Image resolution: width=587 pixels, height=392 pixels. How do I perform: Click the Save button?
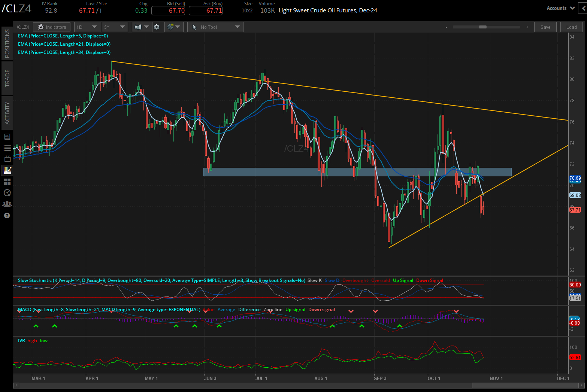(x=545, y=27)
